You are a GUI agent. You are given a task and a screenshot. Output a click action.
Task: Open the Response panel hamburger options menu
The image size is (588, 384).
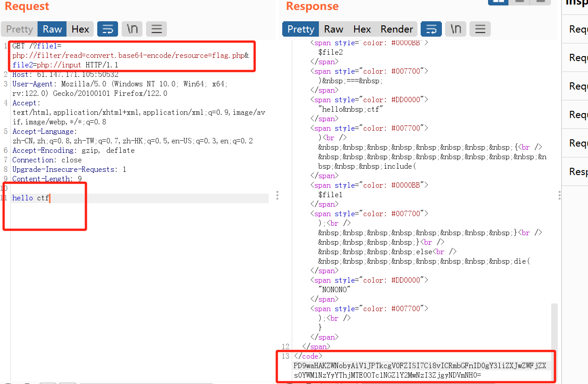point(480,29)
